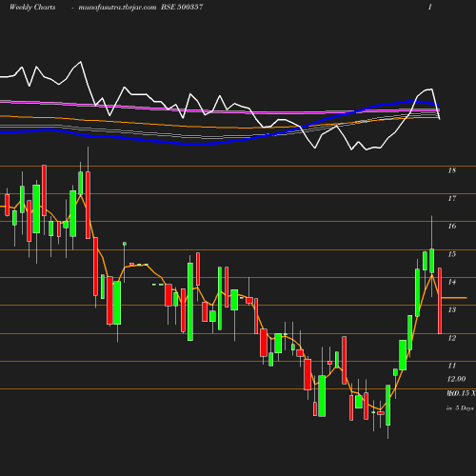This screenshot has width=476, height=476.
Task: Click the "Weekly Charts" title text
Action: click(32, 7)
